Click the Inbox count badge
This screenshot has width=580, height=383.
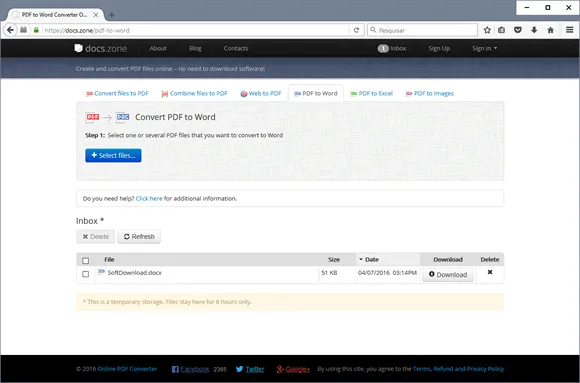383,48
